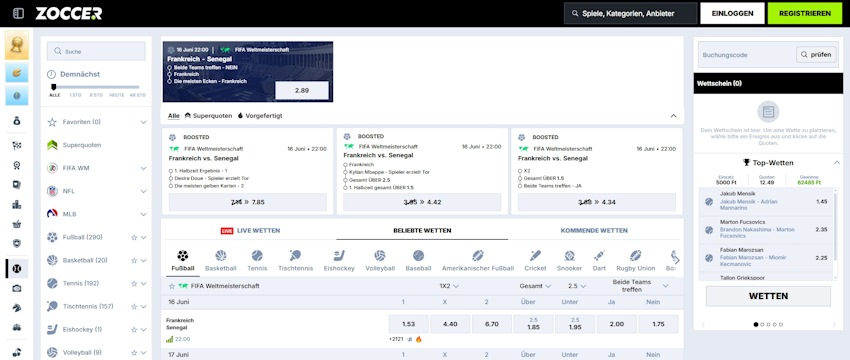Open the money bag icon in left rail
This screenshot has height=360, width=850.
[17, 121]
